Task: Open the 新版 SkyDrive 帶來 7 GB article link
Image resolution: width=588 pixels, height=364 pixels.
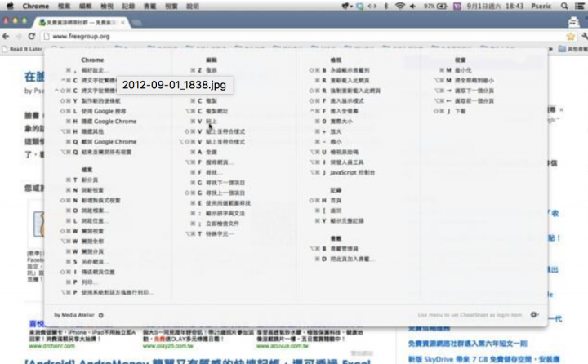Action: tap(483, 359)
